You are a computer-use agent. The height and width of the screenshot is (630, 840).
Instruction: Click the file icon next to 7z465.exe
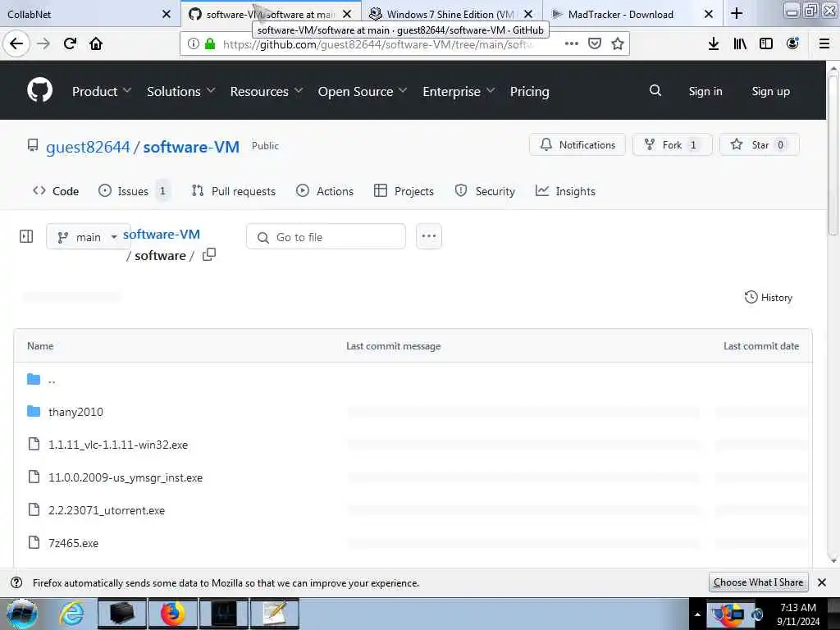click(x=34, y=543)
